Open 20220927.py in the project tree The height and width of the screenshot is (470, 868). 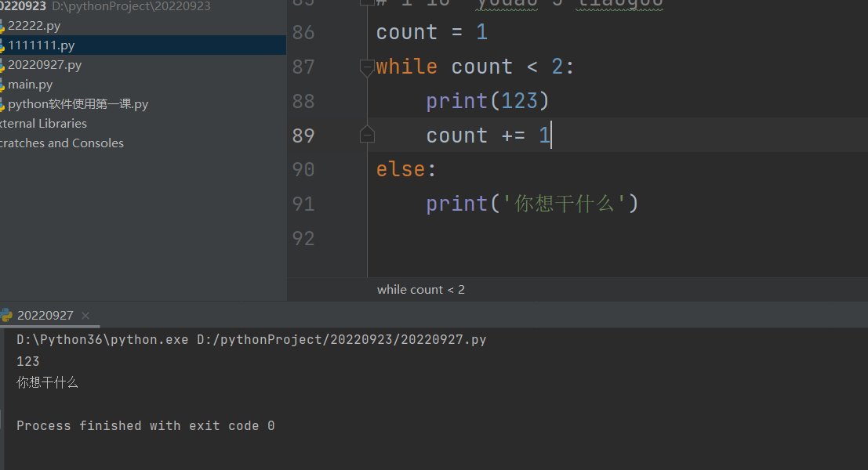tap(44, 65)
